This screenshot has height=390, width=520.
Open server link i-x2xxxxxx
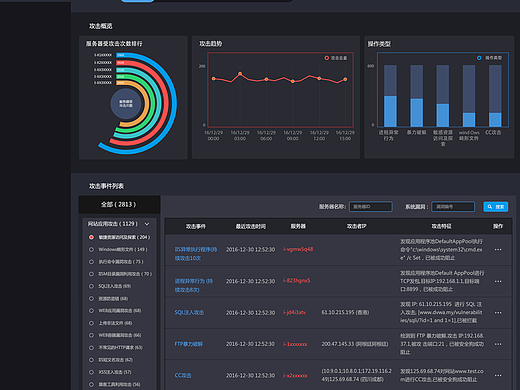[295, 375]
